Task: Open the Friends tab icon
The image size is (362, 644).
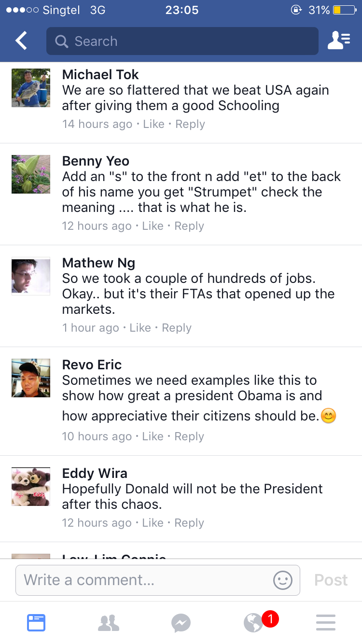Action: [x=109, y=623]
